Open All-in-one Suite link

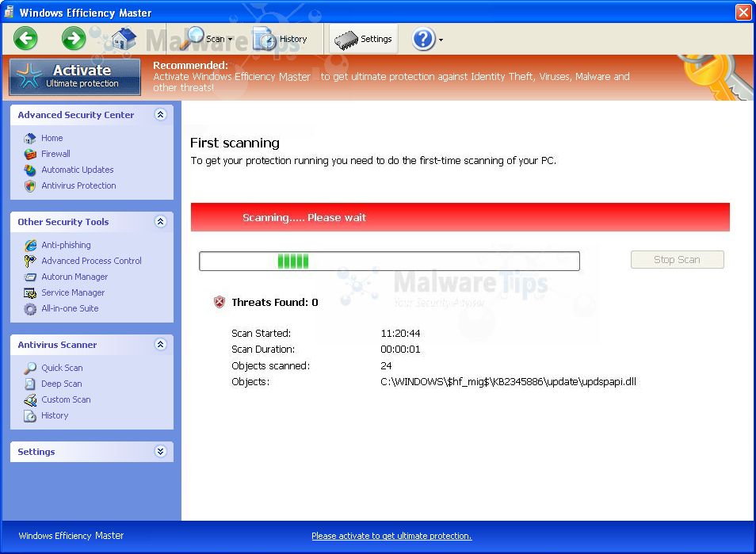point(70,308)
